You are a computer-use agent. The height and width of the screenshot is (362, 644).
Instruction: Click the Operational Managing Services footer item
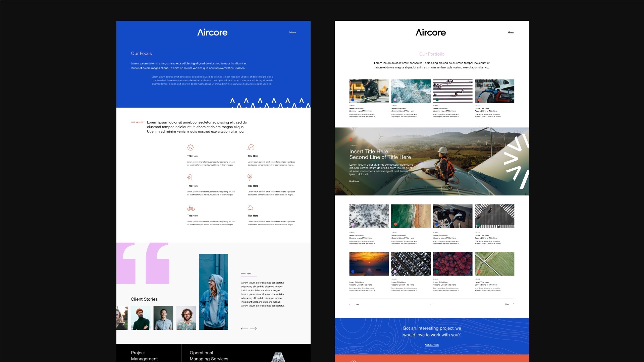pyautogui.click(x=209, y=356)
